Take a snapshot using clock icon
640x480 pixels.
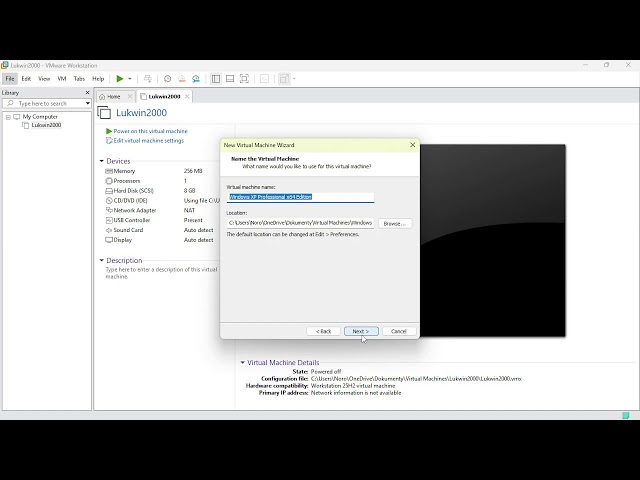[167, 79]
